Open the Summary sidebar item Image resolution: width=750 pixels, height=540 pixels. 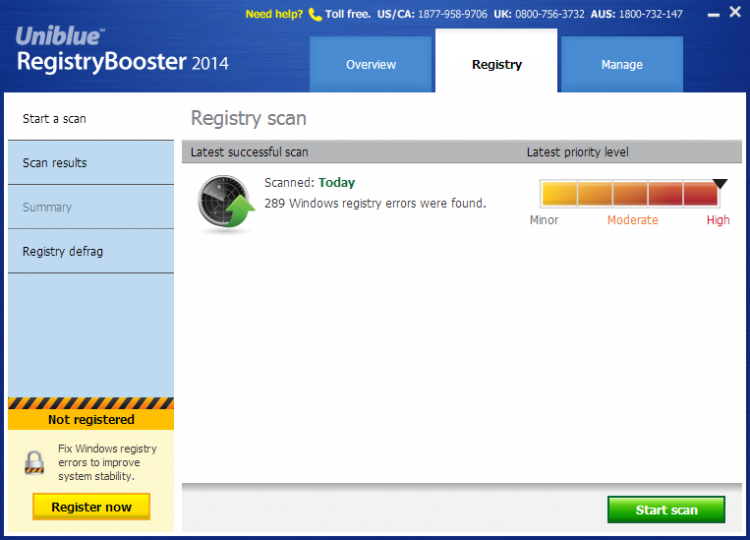[91, 207]
